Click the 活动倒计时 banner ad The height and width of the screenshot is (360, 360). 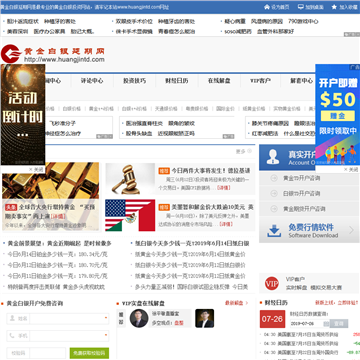click(23, 115)
